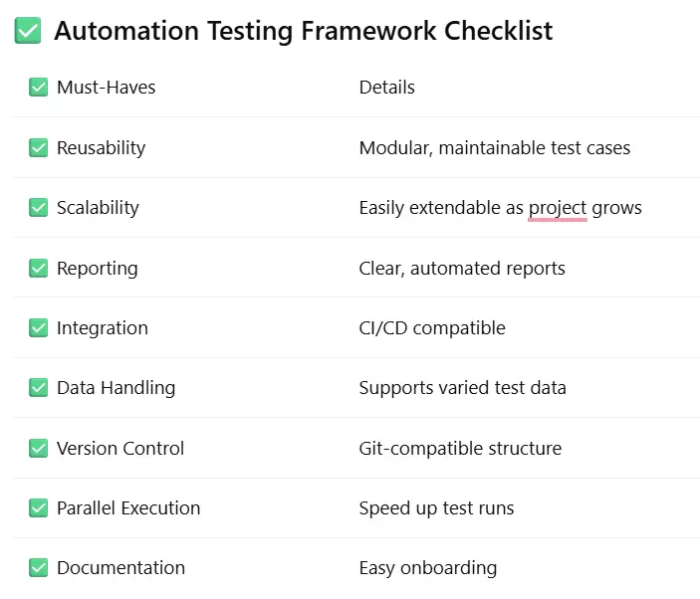
Task: Toggle the Scalability checkbox
Action: [x=39, y=207]
